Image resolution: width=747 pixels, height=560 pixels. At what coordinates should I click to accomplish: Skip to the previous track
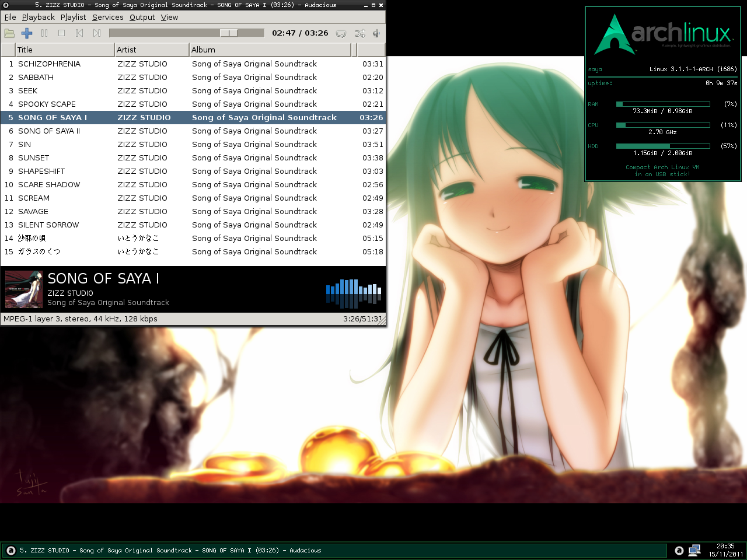pos(79,33)
